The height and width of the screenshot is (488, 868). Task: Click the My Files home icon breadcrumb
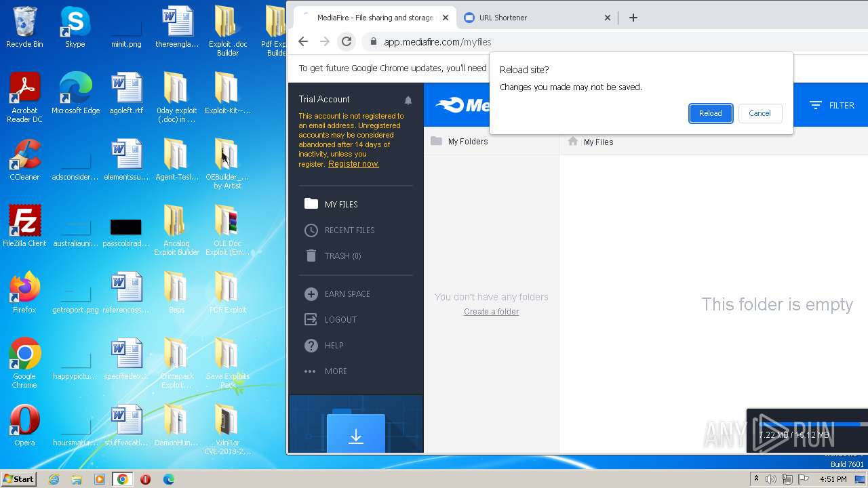[x=573, y=141]
